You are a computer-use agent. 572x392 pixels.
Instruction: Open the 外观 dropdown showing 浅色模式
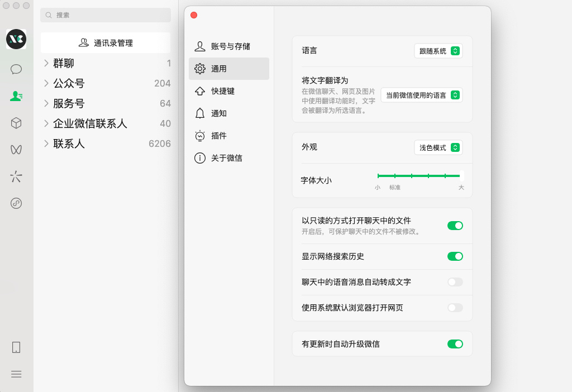click(x=438, y=147)
